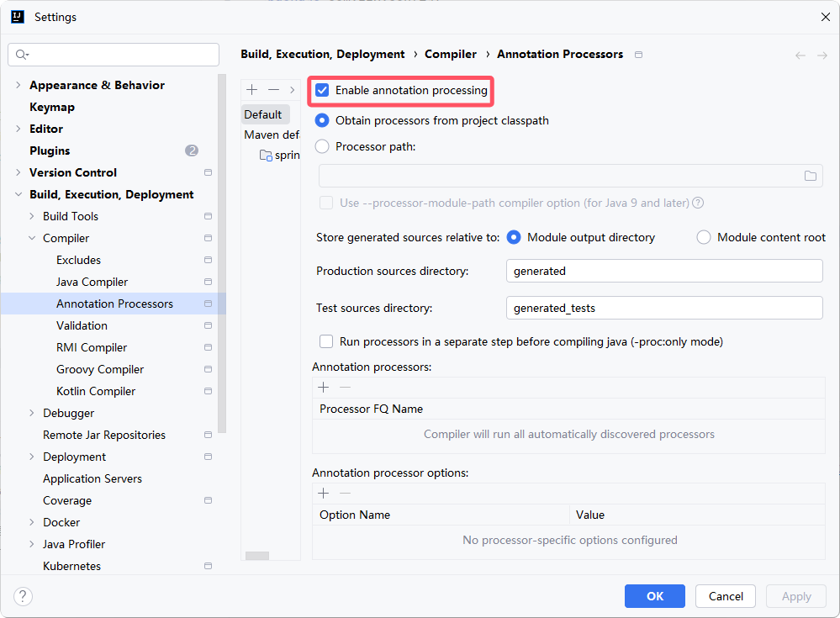840x618 pixels.
Task: Click the Settings help question mark icon
Action: pyautogui.click(x=23, y=596)
